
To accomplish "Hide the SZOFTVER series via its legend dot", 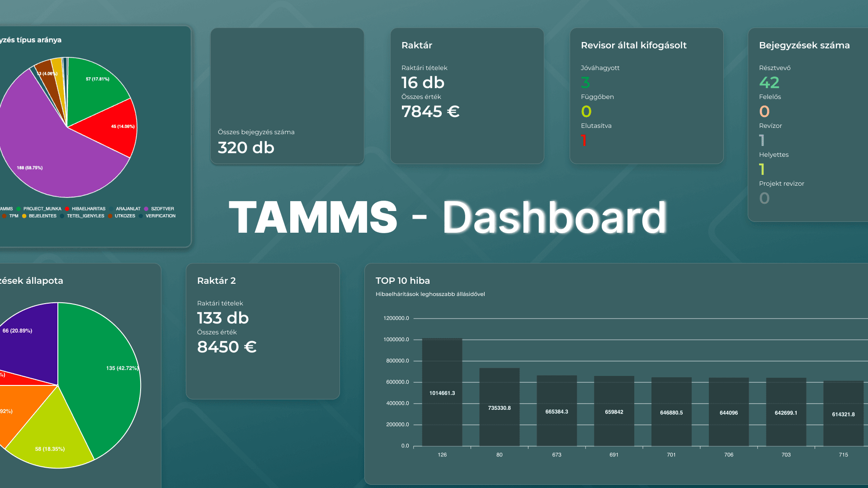I will point(146,209).
